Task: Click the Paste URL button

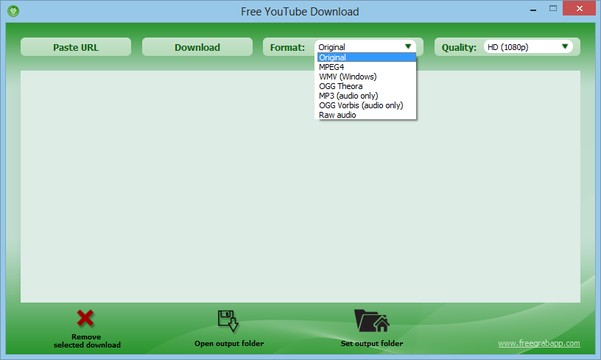Action: point(76,47)
